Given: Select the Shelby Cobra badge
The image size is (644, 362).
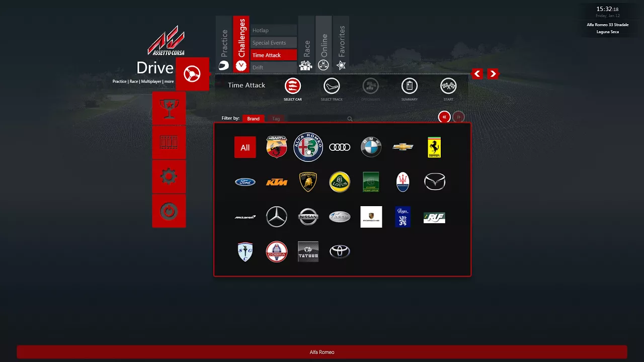Looking at the screenshot, I should [x=277, y=252].
